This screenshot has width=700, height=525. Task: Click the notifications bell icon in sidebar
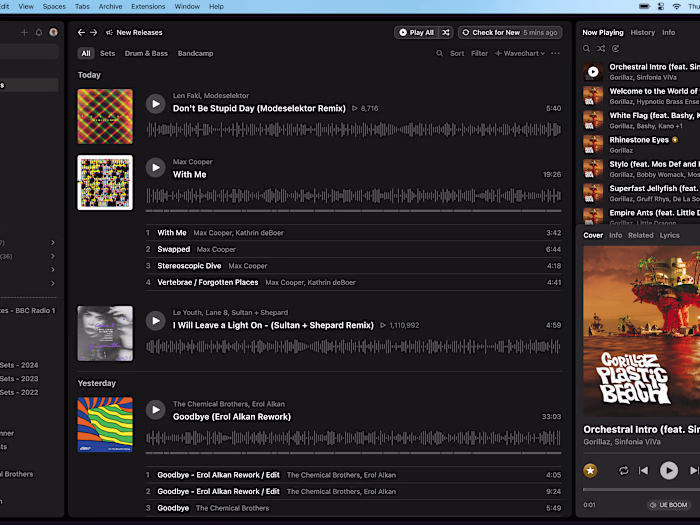pos(39,32)
